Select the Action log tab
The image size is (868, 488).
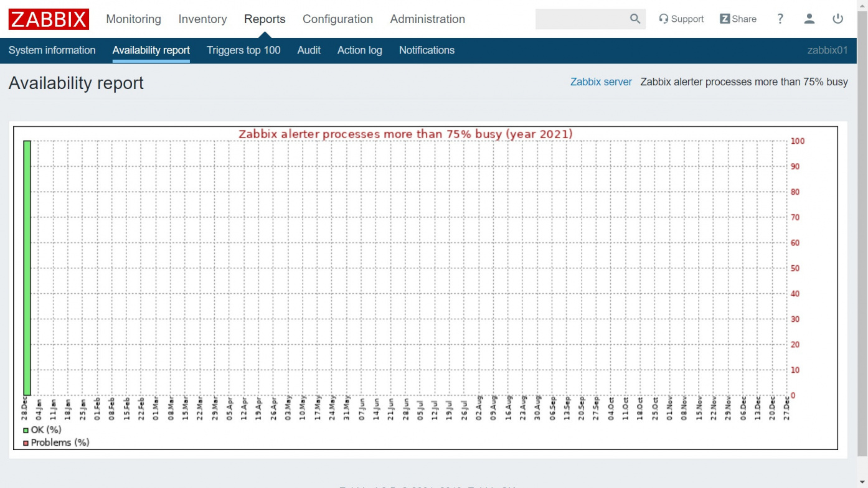click(x=359, y=50)
